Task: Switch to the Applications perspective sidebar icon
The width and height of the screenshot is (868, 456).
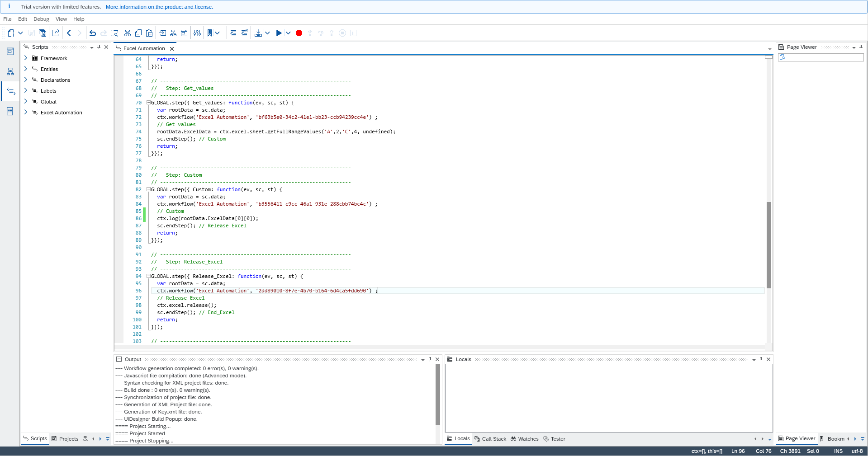Action: pyautogui.click(x=10, y=52)
